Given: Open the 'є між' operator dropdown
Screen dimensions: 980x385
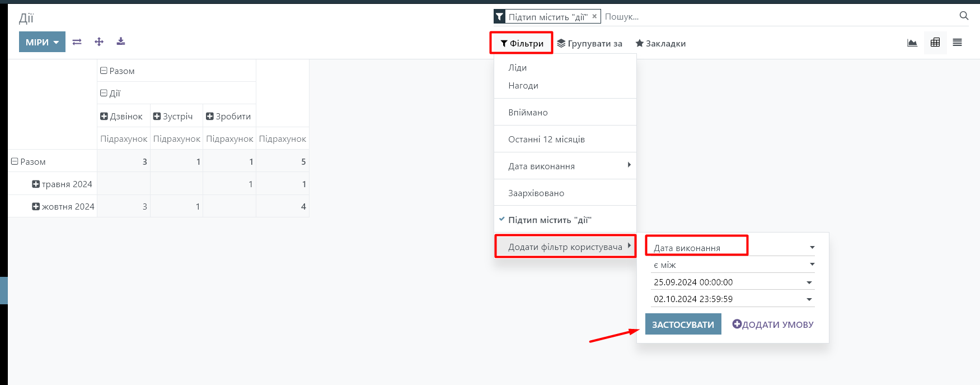Looking at the screenshot, I should pyautogui.click(x=733, y=265).
